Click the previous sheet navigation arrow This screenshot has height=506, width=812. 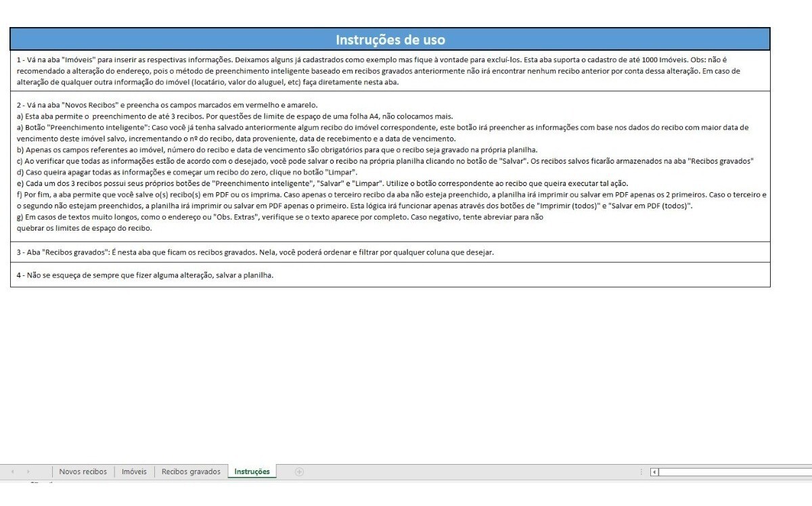12,471
